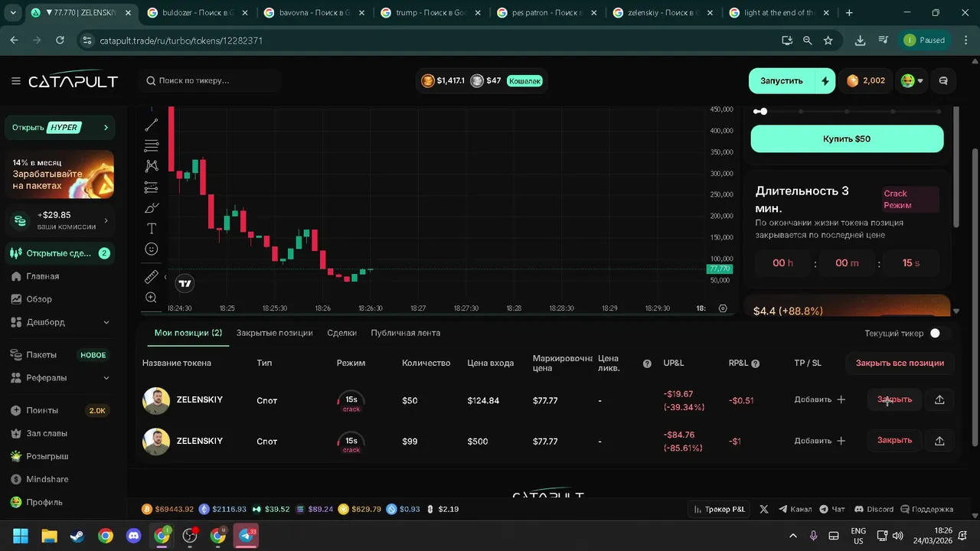Open Mindshare in the sidebar

(x=60, y=479)
